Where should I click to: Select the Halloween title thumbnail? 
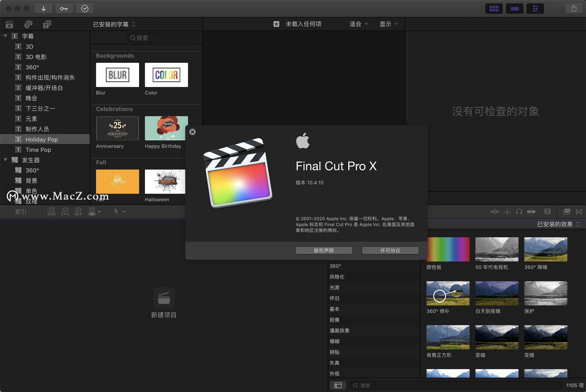[x=165, y=182]
